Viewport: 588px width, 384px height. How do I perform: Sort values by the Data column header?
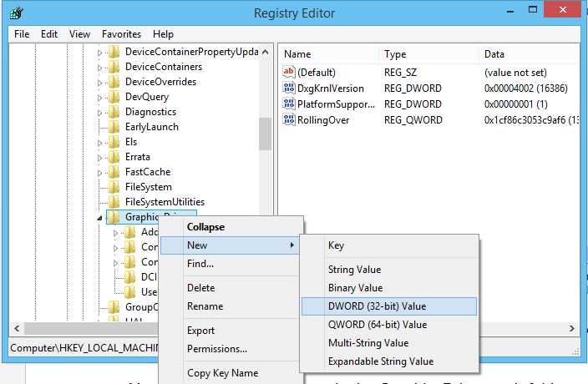(530, 54)
